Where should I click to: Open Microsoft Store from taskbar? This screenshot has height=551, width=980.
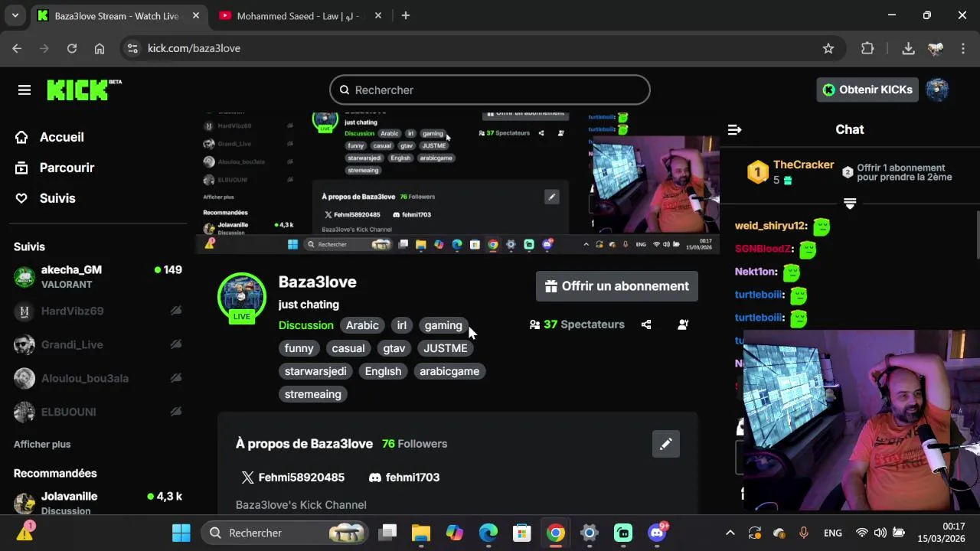click(522, 533)
